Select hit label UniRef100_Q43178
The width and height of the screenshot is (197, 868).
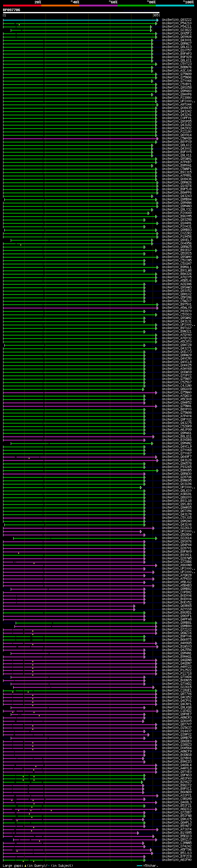point(177,514)
